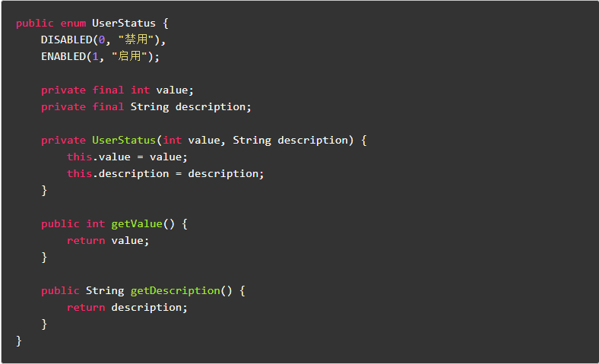Click the getDescription method name
The image size is (599, 364).
(175, 290)
